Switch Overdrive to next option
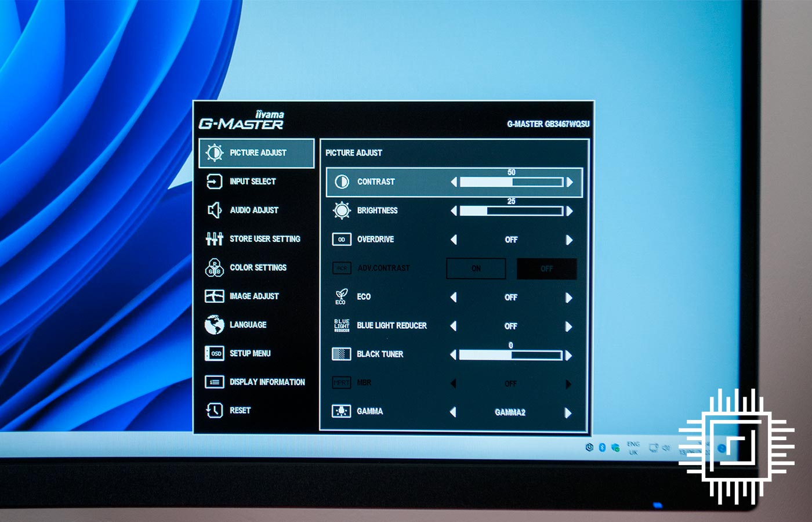The height and width of the screenshot is (522, 812). pyautogui.click(x=569, y=240)
